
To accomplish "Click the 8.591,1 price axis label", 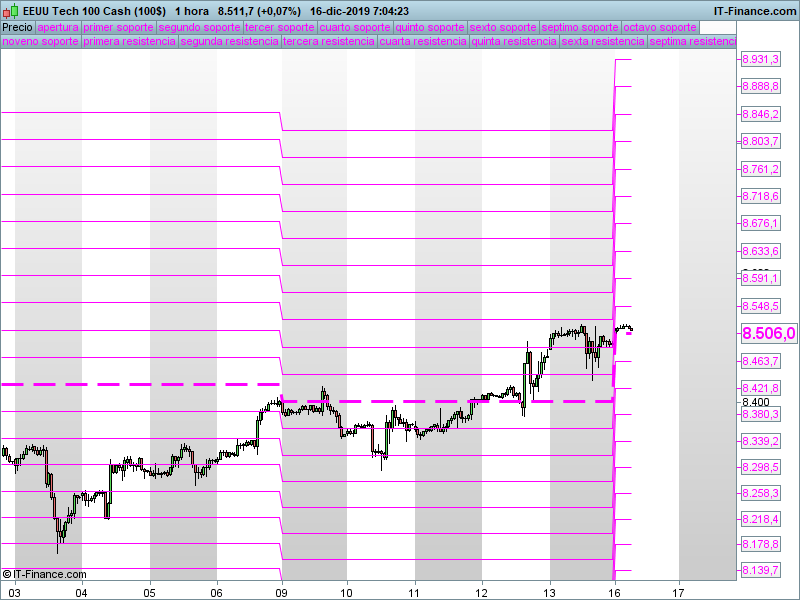I will tap(760, 278).
